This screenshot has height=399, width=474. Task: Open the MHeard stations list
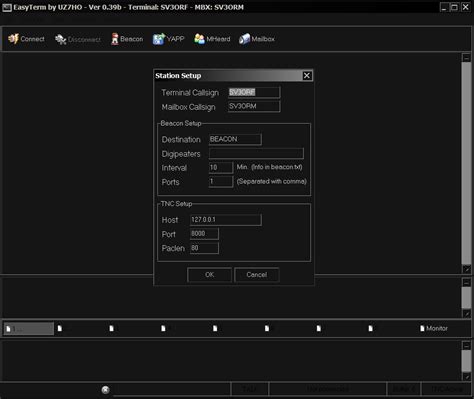coord(212,39)
